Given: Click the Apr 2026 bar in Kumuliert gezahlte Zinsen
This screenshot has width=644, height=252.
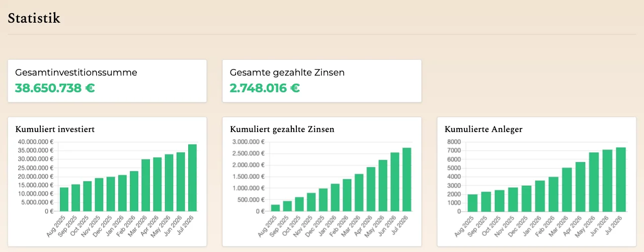Looking at the screenshot, I should (x=371, y=189).
